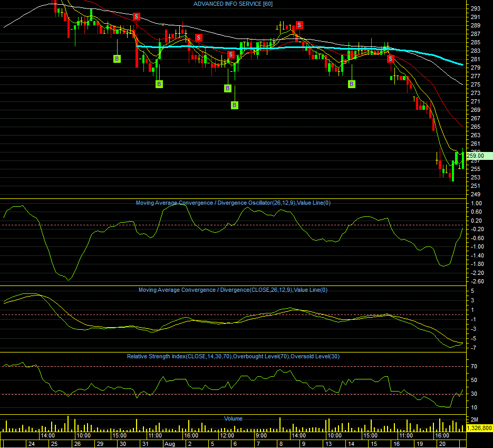The image size is (493, 448).
Task: Click the 2M volume scale label
Action: [474, 420]
